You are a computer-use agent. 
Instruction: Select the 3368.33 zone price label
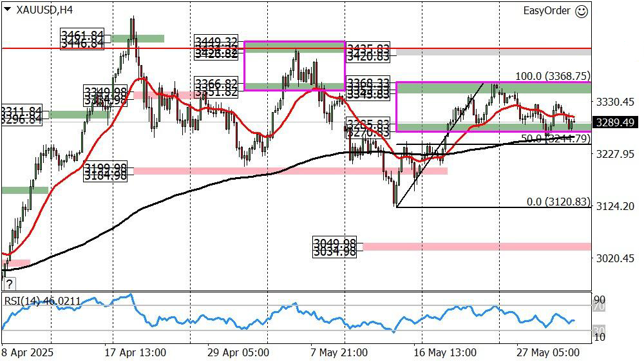coord(368,82)
